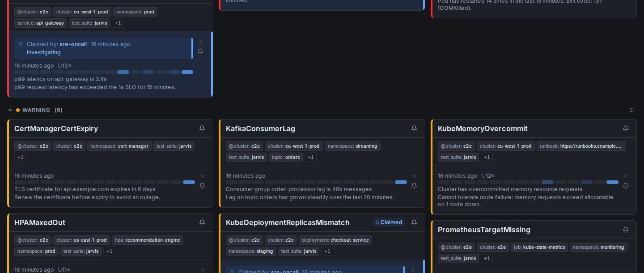The height and width of the screenshot is (273, 644).
Task: Click the history bar in KafkaConsumerLag alert
Action: coord(317,182)
